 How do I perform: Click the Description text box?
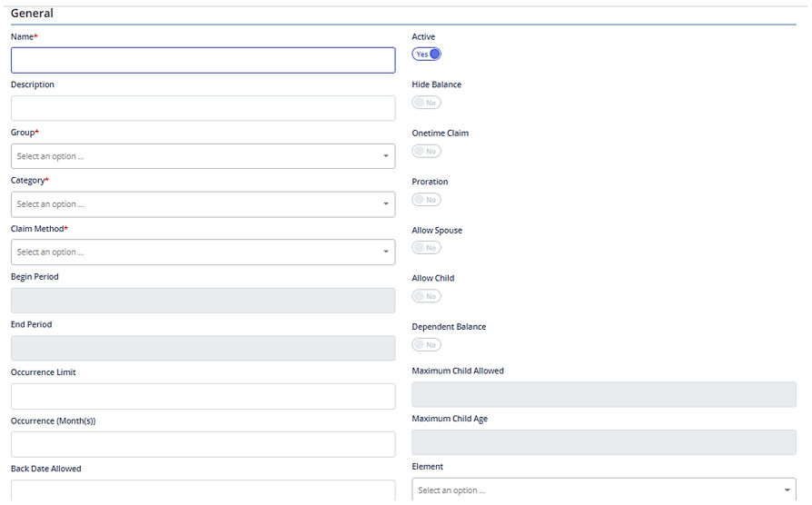point(203,108)
